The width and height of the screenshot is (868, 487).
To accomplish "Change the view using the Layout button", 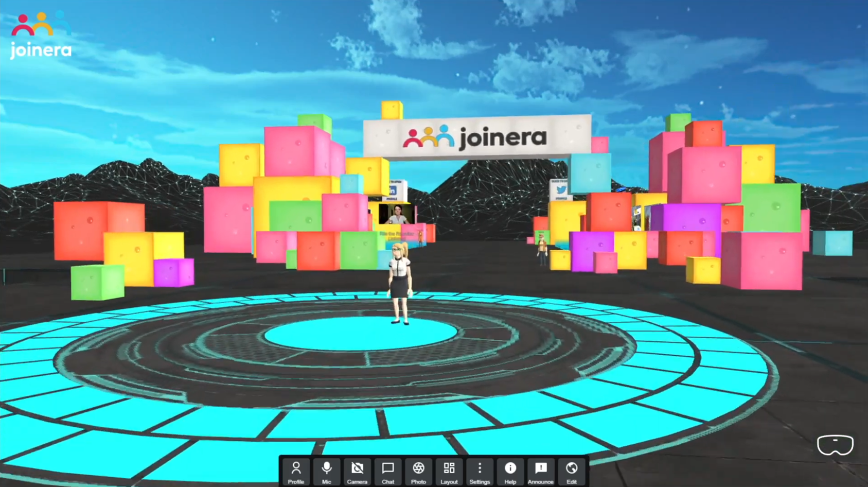I will (x=449, y=472).
